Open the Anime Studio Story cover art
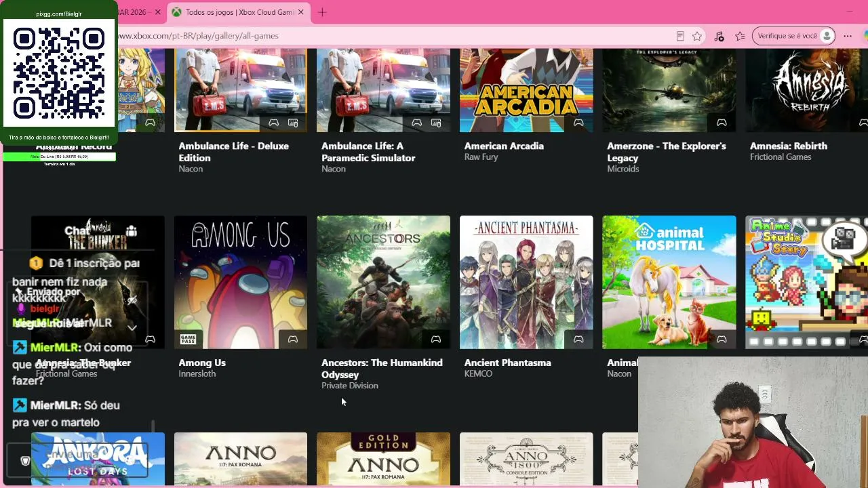Viewport: 868px width, 488px height. click(x=807, y=282)
